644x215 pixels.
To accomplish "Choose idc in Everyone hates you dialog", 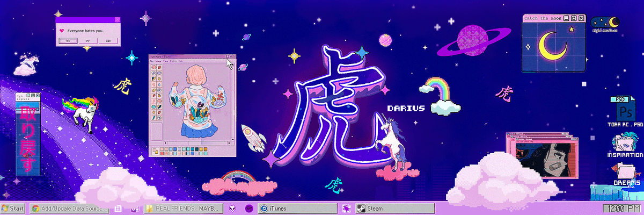I will coord(68,41).
